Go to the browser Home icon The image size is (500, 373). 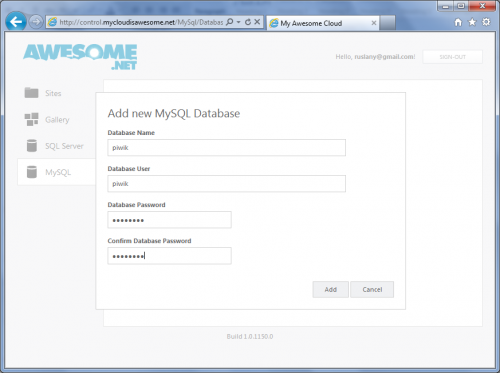point(458,22)
